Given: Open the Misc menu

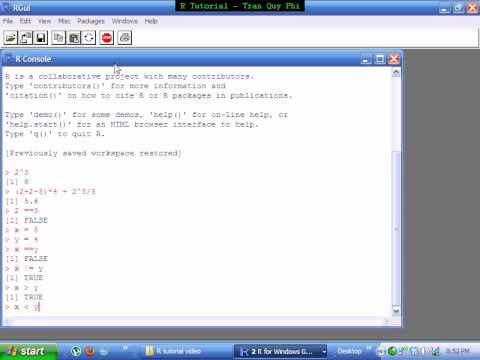Looking at the screenshot, I should 64,21.
